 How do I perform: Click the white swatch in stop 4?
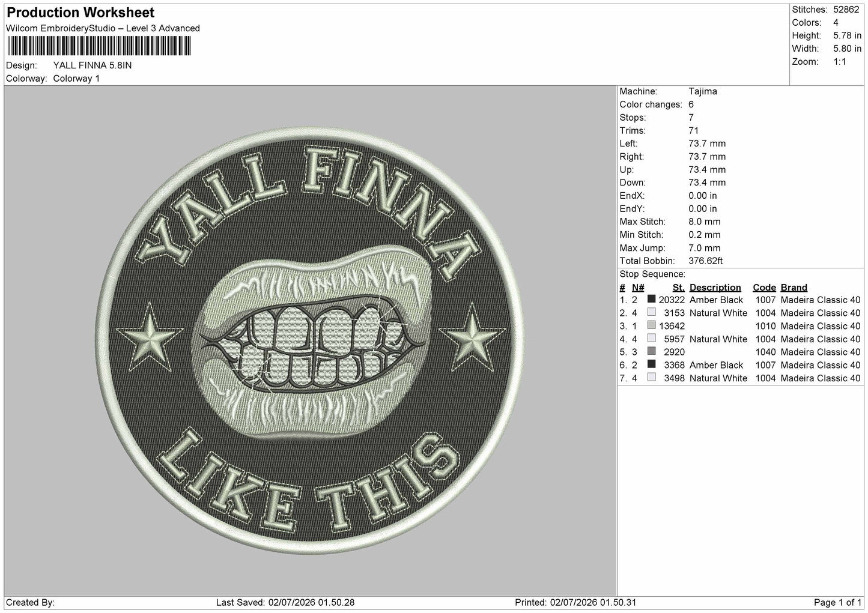651,339
